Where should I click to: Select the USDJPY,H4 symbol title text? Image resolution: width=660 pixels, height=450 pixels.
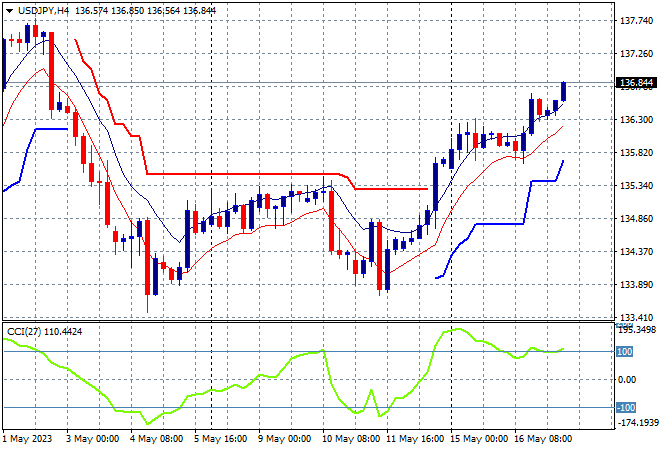(43, 11)
